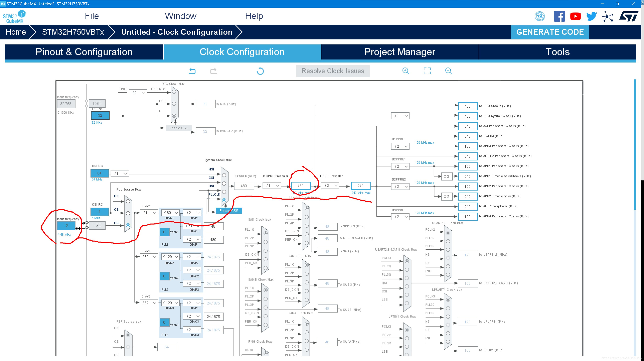Click the STM32CubeMX logo
Viewport: 644px width, 361px height.
click(x=14, y=17)
